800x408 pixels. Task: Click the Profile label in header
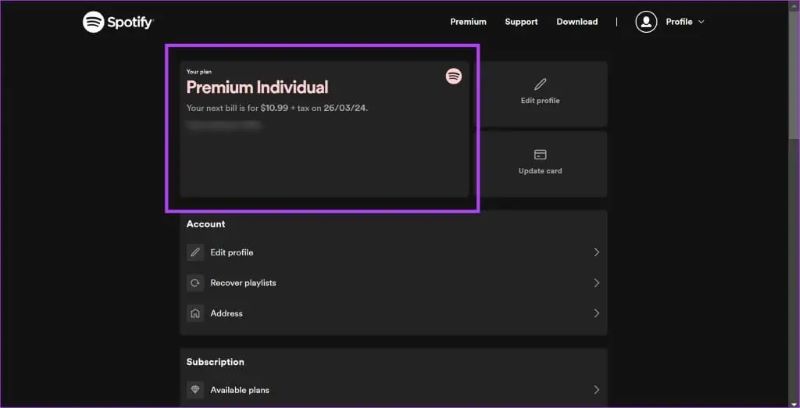tap(679, 22)
